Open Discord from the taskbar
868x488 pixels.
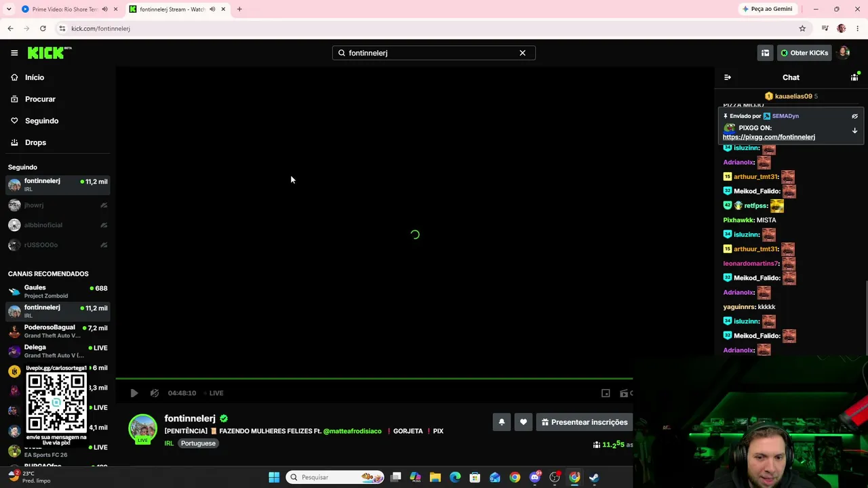click(535, 477)
